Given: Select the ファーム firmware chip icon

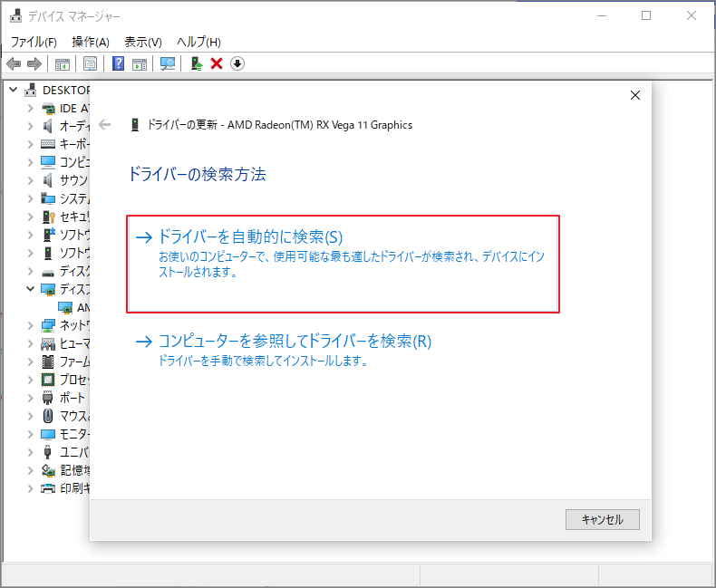Looking at the screenshot, I should point(48,361).
